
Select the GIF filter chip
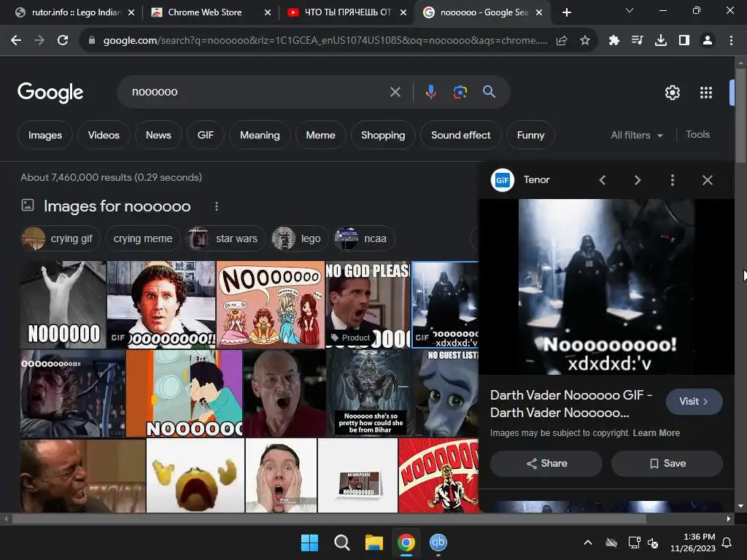(205, 135)
